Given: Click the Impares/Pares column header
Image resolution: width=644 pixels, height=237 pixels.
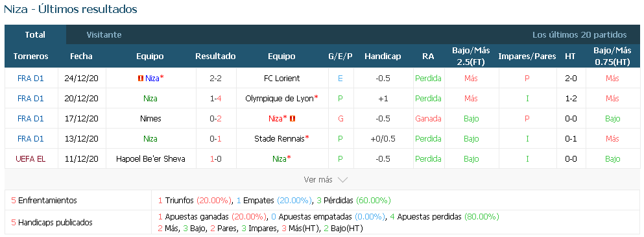Looking at the screenshot, I should coord(527,56).
